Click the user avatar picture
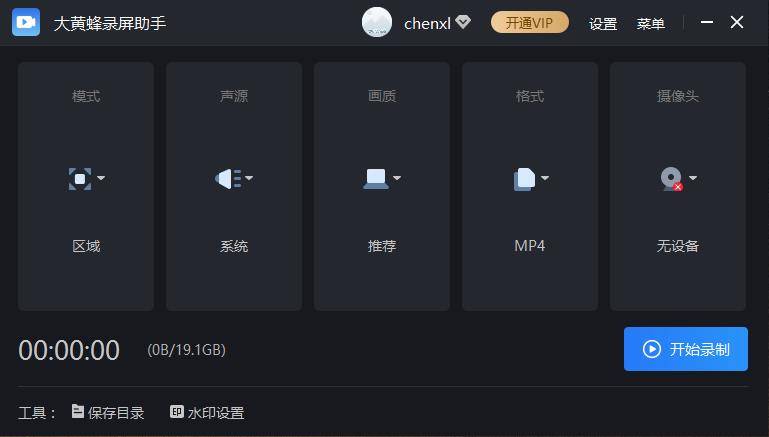Viewport: 769px width, 437px height. coord(377,22)
